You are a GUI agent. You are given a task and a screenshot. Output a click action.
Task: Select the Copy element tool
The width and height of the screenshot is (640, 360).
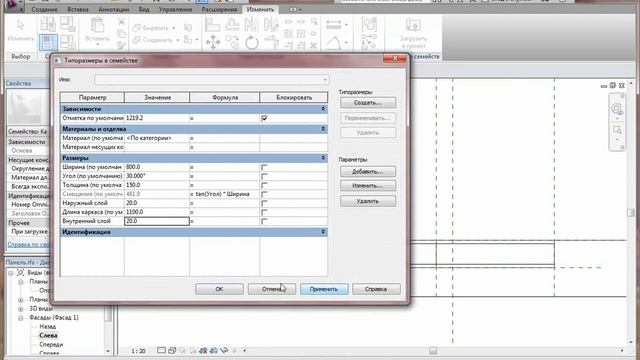[x=232, y=42]
